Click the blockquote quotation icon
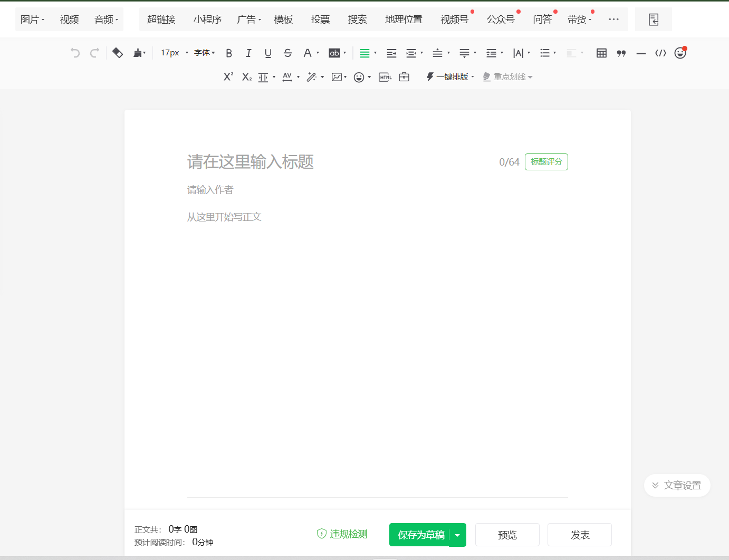The image size is (729, 560). [x=621, y=53]
